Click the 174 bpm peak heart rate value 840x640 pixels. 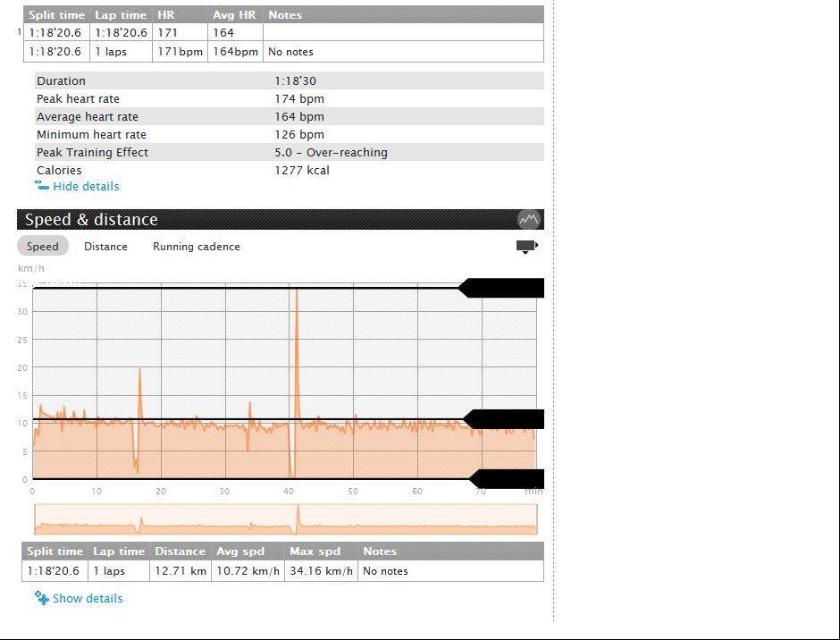[299, 98]
